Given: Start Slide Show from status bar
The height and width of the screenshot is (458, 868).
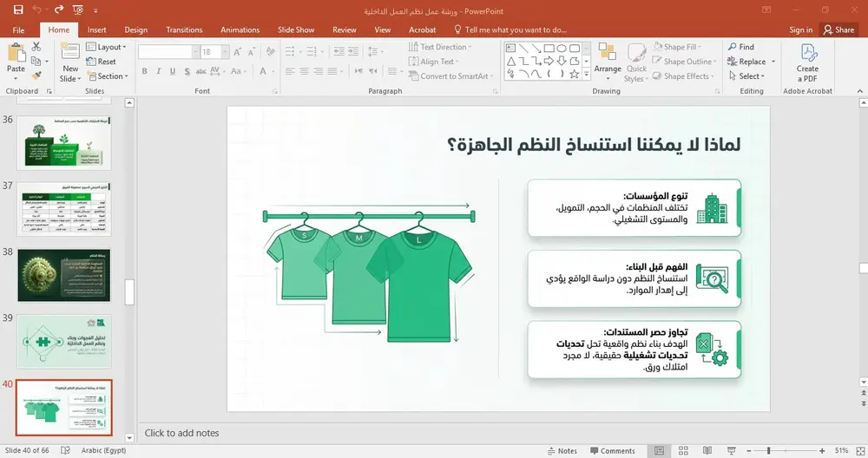Looking at the screenshot, I should (731, 451).
